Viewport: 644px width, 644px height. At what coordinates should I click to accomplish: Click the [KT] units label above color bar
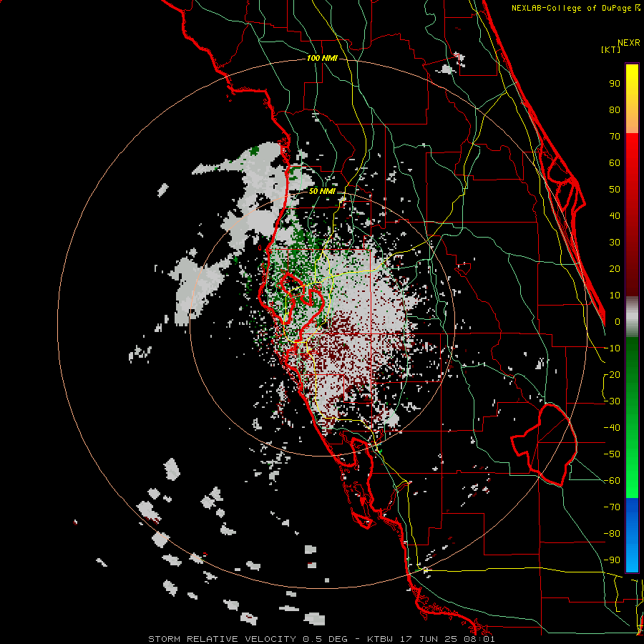click(x=611, y=49)
